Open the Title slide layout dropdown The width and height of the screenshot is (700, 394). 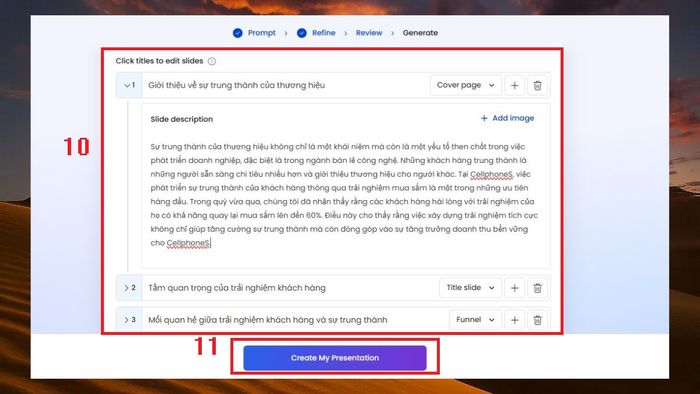point(470,288)
